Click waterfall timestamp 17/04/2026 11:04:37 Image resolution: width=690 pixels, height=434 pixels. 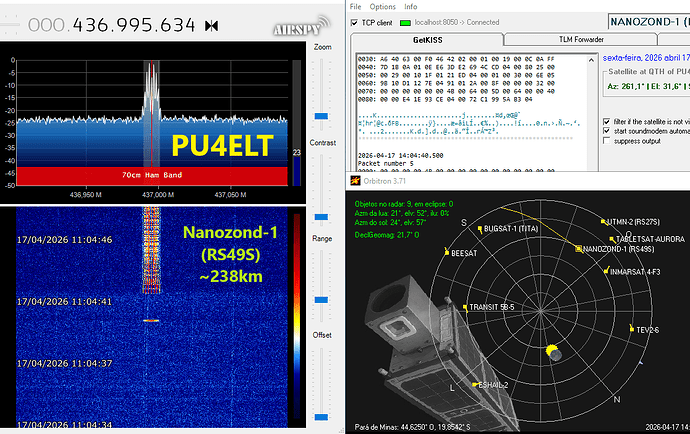(x=64, y=364)
